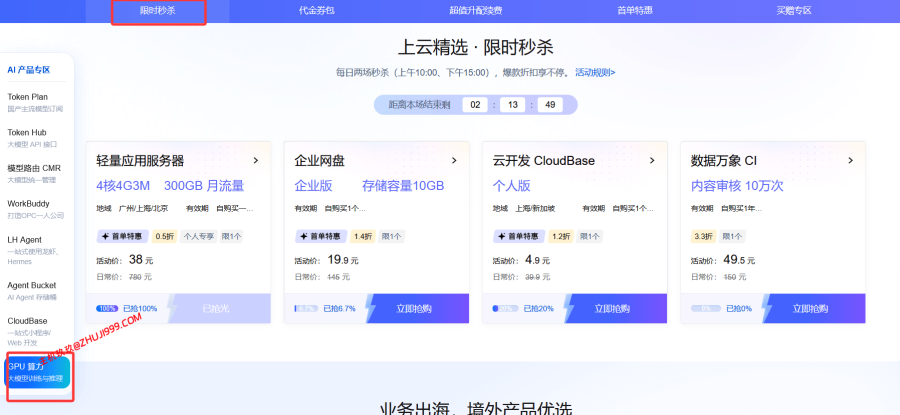Click the 6.7% progress bar on 企业网盘
This screenshot has height=415, width=900.
[305, 309]
